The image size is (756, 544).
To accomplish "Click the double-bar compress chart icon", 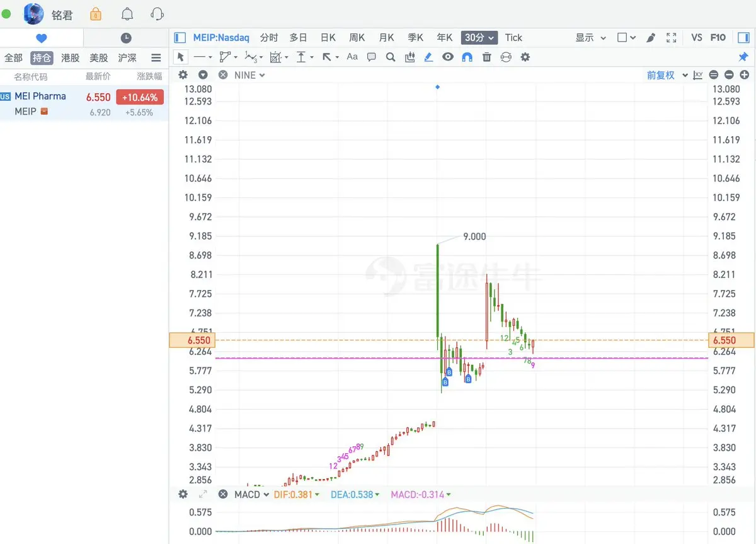I will [x=714, y=75].
